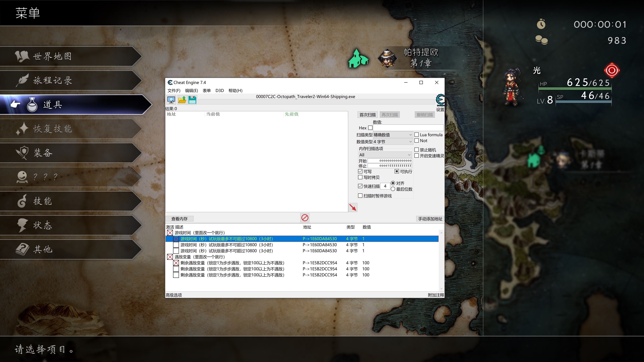Select the locked ??? menu icon
Viewport: 644px width, 362px height.
pos(22,177)
